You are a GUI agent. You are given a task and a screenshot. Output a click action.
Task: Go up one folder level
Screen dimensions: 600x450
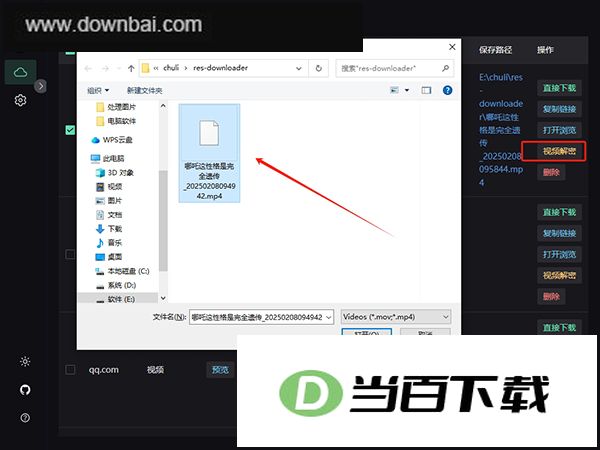[131, 68]
